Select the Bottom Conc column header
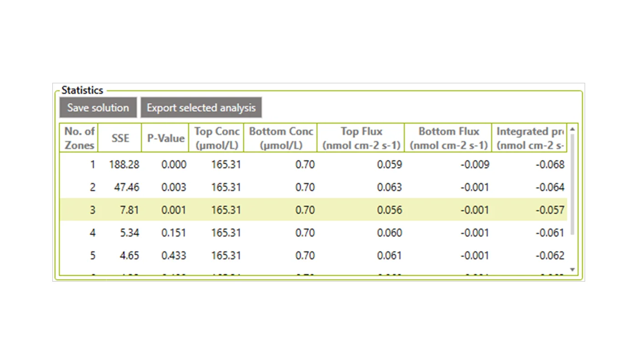Viewport: 637px width, 364px height. point(281,138)
